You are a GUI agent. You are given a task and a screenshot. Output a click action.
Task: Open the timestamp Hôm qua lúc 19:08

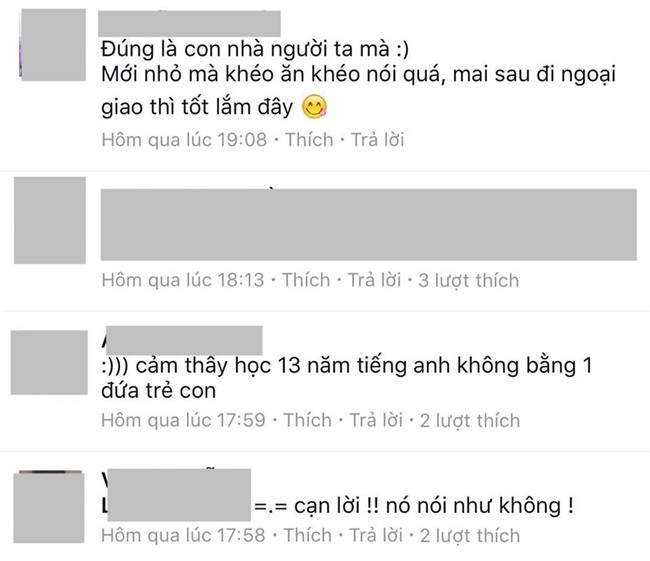coord(184,140)
